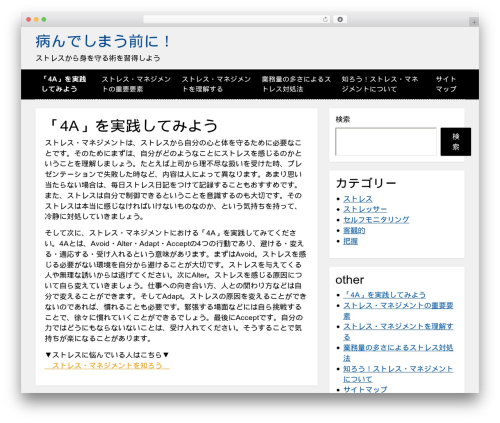Viewport: 500px width, 423px height.
Task: Click the black 検索 search button
Action: point(456,142)
